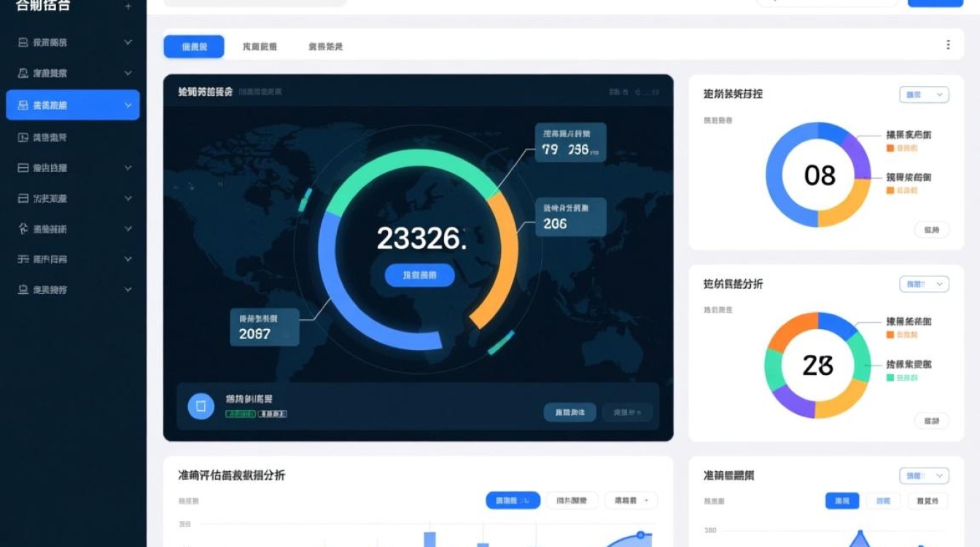Click the small outlined button below the '08' donut
The height and width of the screenshot is (547, 980).
tap(931, 230)
